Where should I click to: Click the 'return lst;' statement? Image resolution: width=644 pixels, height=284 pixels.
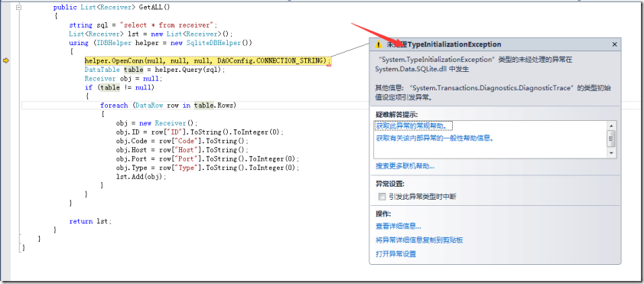pos(90,221)
